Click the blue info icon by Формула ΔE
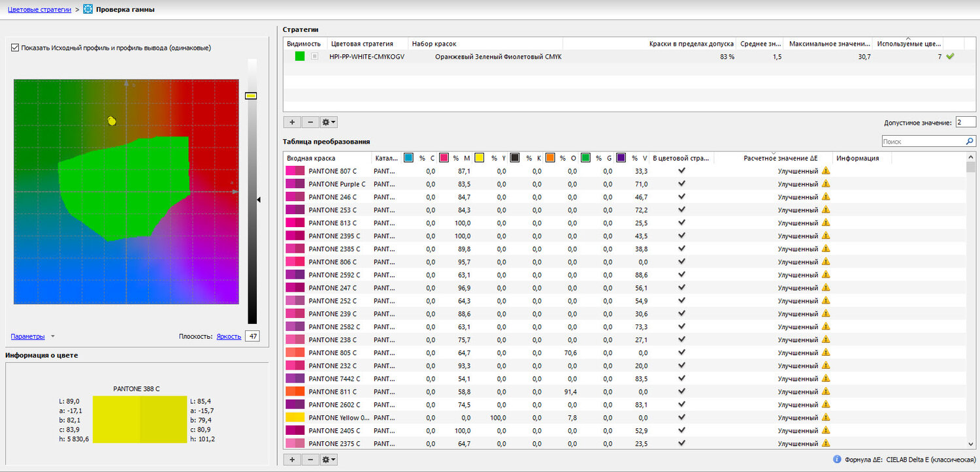Screen dimensions: 980x472 tap(837, 460)
